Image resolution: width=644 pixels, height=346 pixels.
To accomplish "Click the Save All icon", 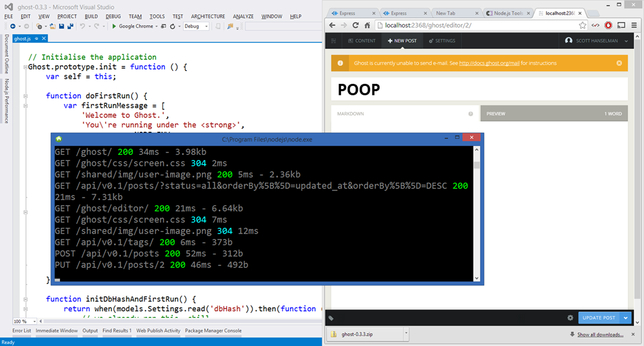I will click(70, 26).
